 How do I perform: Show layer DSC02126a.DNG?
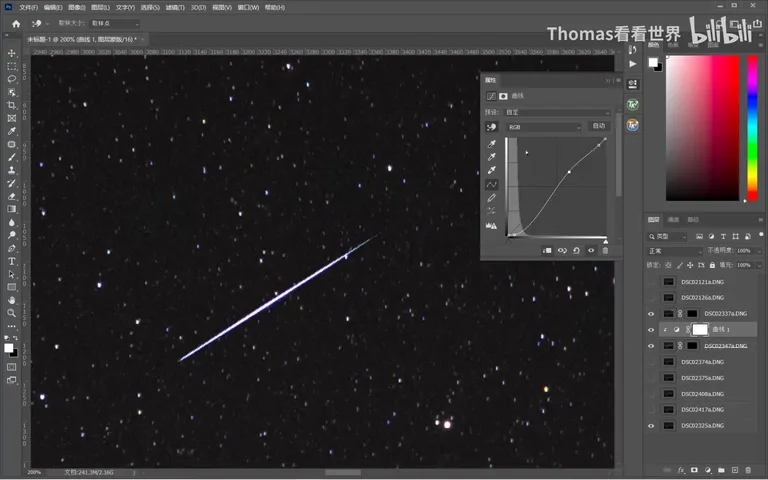point(651,298)
